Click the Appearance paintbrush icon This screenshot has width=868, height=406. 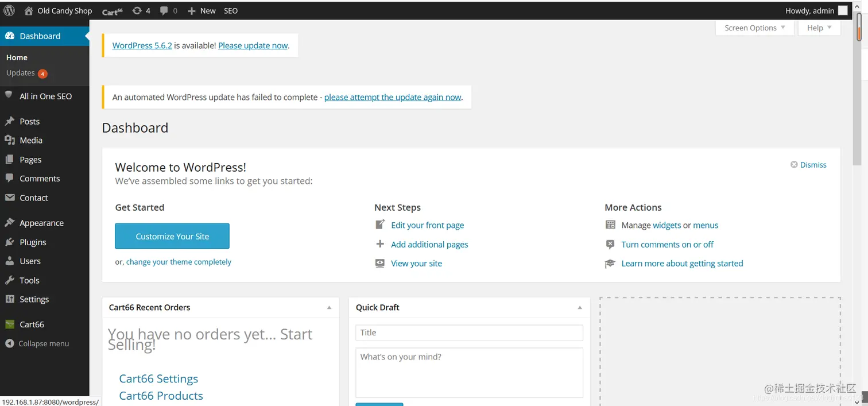9,223
